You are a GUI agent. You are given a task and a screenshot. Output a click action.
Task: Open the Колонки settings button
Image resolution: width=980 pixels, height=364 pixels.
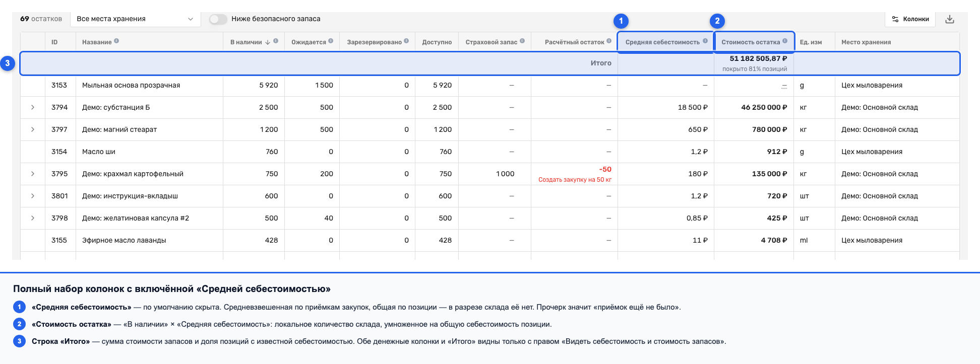[x=910, y=19]
